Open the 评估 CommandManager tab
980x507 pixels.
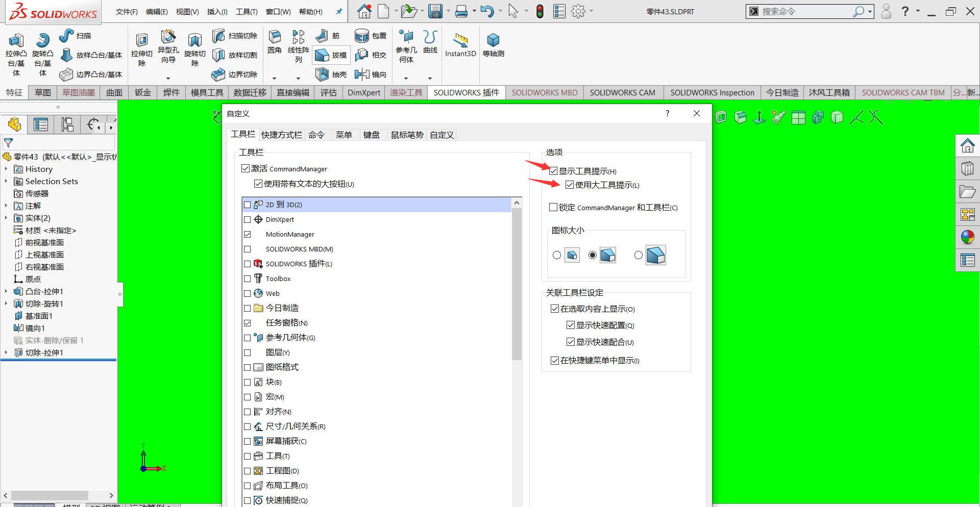point(329,92)
